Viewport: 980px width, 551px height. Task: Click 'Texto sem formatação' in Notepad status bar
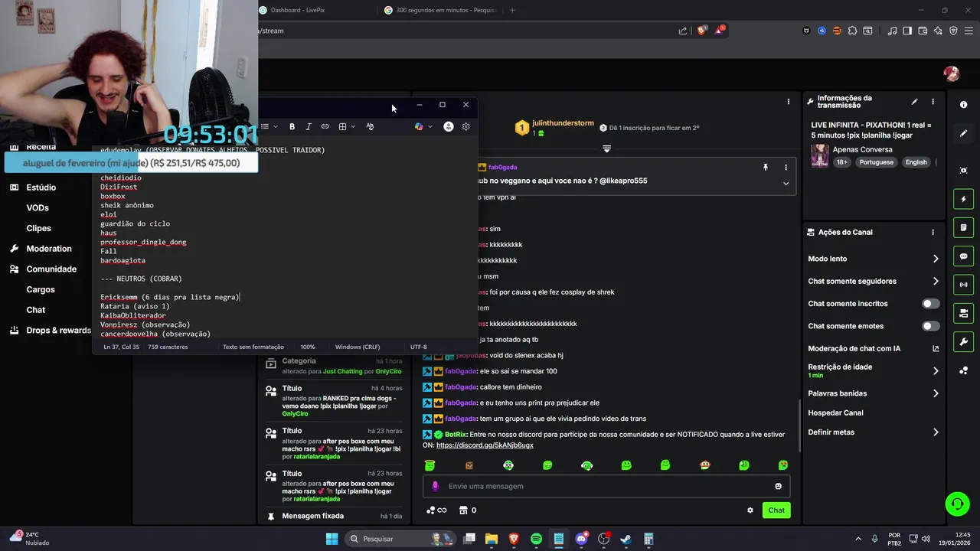point(253,347)
